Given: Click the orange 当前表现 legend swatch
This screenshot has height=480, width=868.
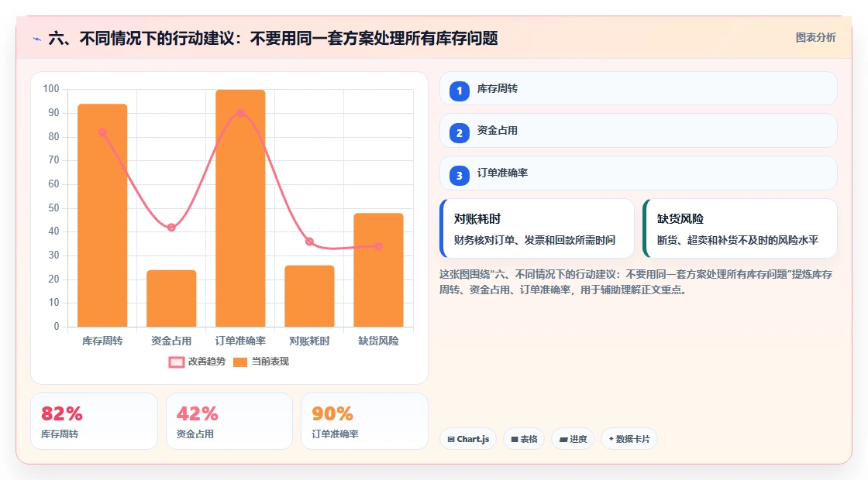Looking at the screenshot, I should coord(240,362).
